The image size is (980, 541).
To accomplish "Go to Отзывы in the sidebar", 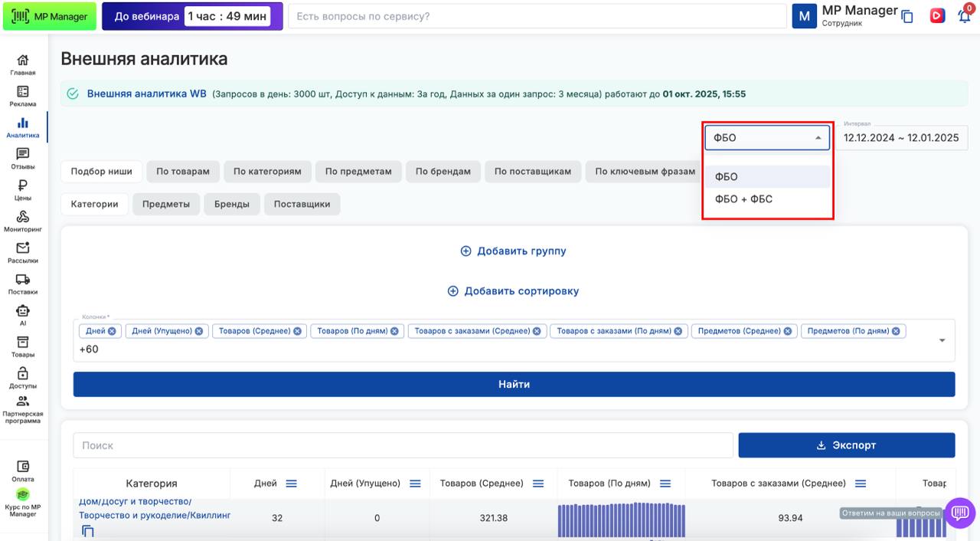I will [x=23, y=159].
